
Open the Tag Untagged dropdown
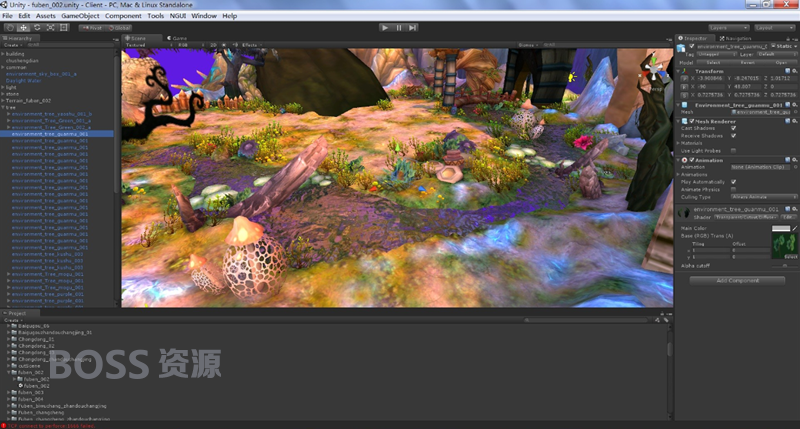[717, 54]
